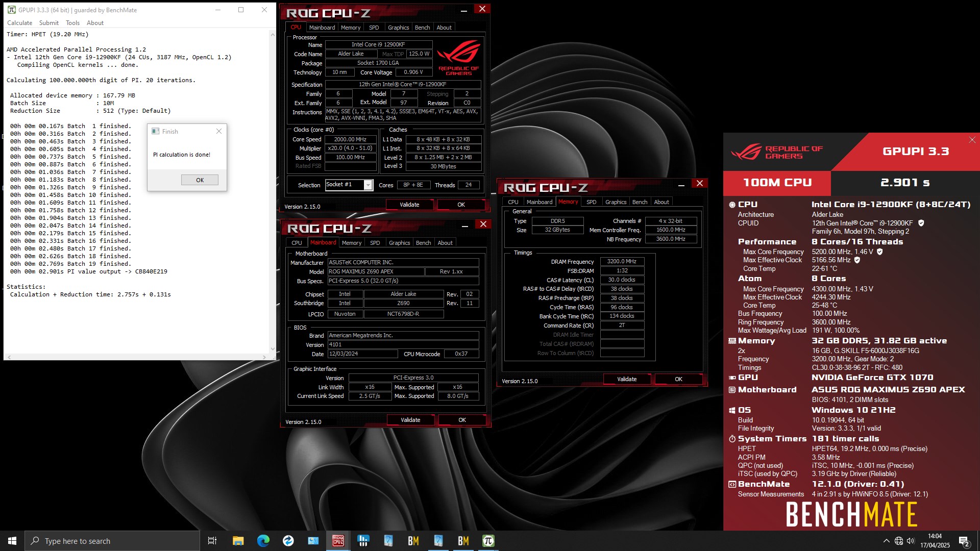Click the CPU chip icon in BenchMate panel
The image size is (980, 551).
point(732,205)
